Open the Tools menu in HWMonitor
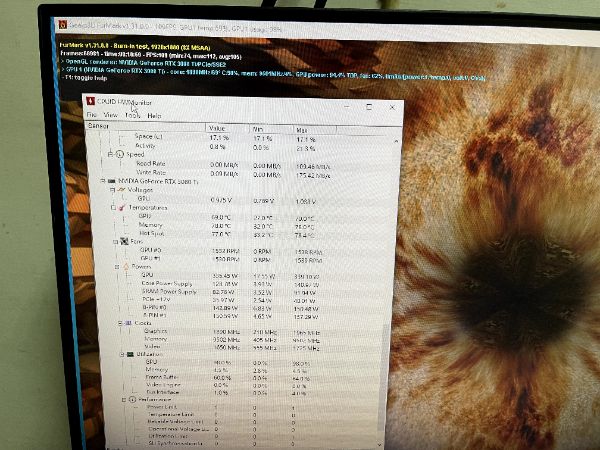600x450 pixels. (133, 115)
